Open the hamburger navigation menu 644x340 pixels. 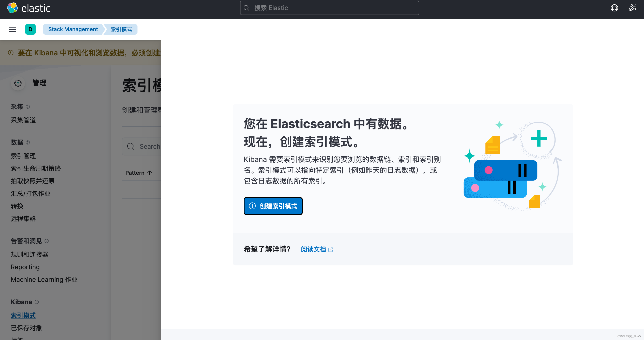point(13,29)
